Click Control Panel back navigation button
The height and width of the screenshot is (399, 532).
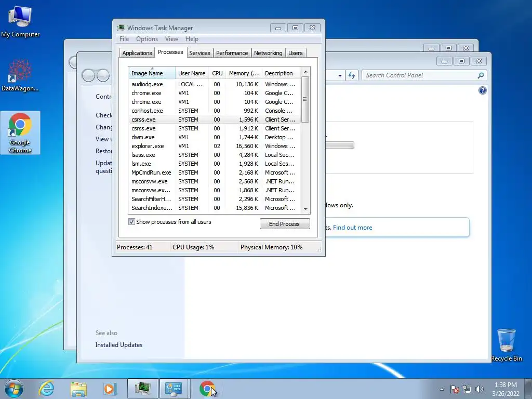(88, 75)
